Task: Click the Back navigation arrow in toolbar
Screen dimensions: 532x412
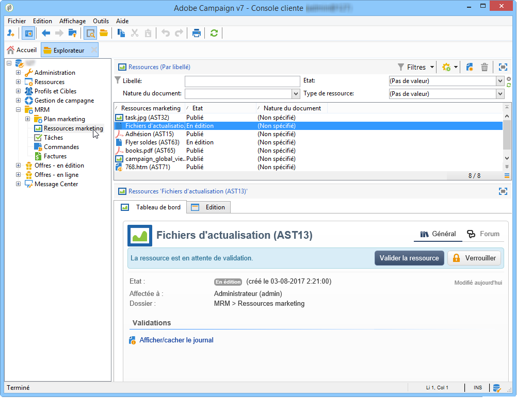Action: pyautogui.click(x=45, y=33)
